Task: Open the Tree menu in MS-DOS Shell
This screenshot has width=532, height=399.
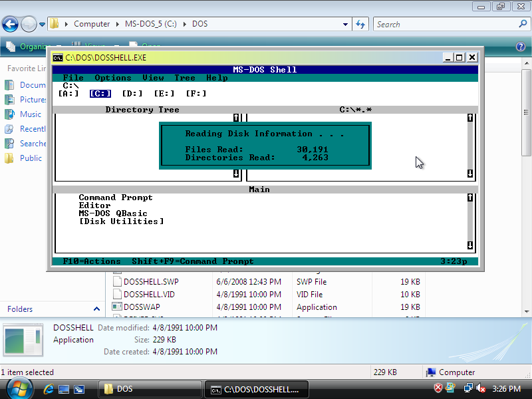Action: [x=185, y=78]
